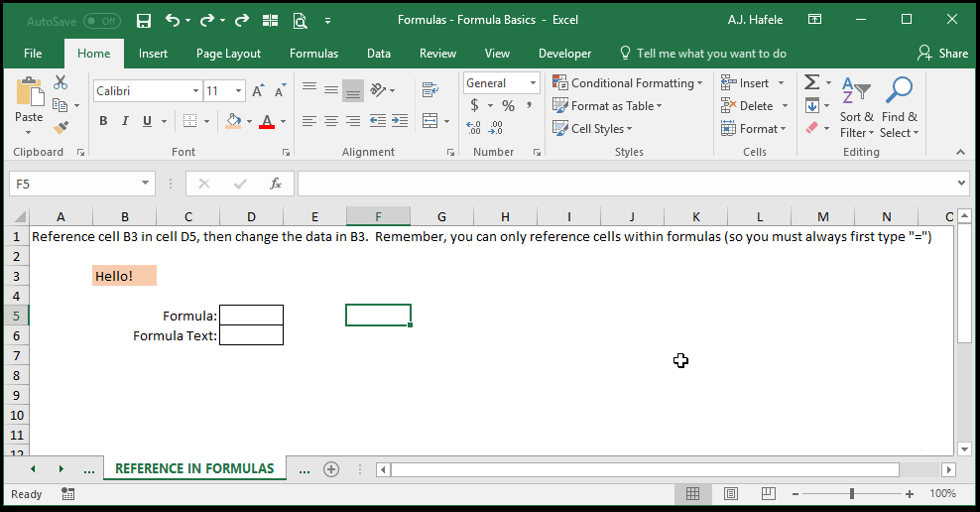980x512 pixels.
Task: Switch to the Formulas tab
Action: click(313, 54)
